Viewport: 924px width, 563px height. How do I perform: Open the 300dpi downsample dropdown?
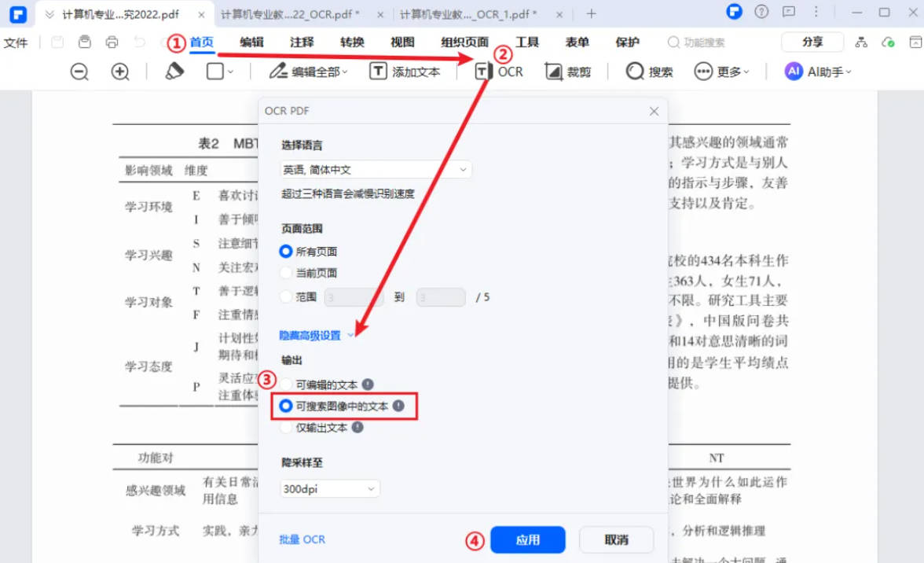329,488
